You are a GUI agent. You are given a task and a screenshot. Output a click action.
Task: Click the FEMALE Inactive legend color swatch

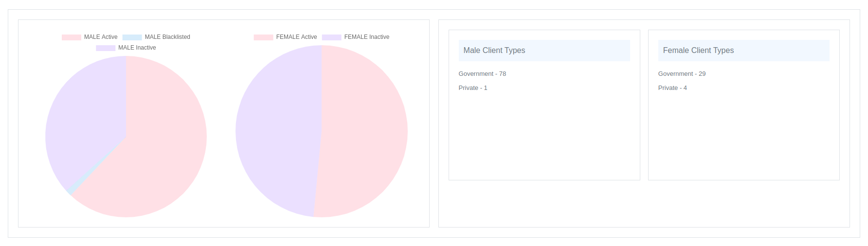tap(331, 37)
